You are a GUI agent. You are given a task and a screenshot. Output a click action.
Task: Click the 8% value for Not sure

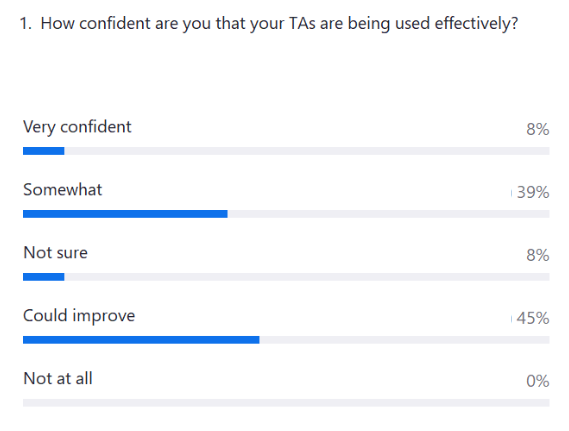(538, 255)
